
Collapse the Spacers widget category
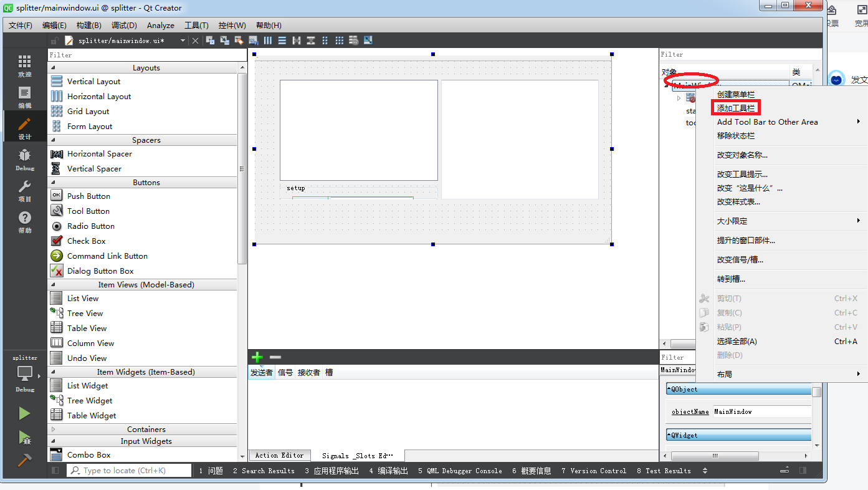53,140
